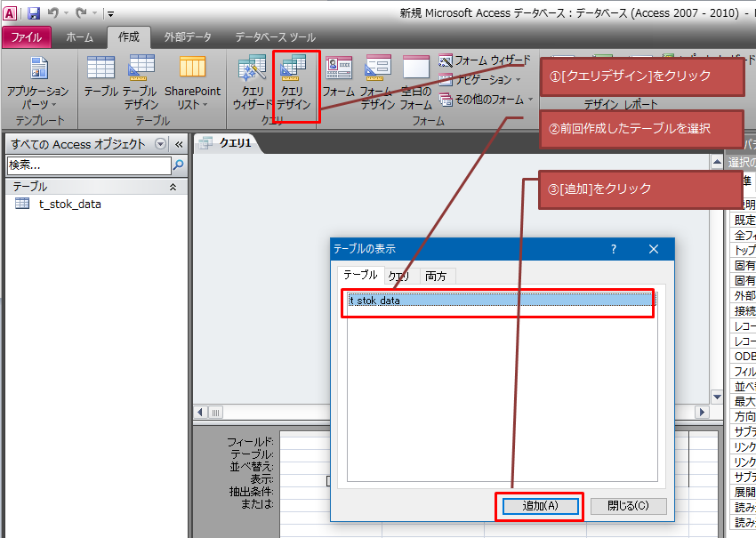
Task: Click the right arrow of the query pane horizontal scrollbar
Action: [x=702, y=413]
